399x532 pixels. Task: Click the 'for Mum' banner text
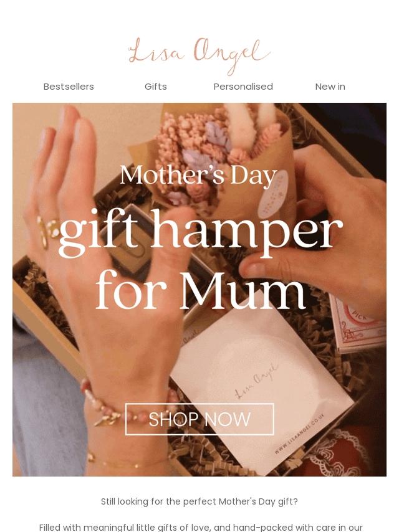point(200,290)
